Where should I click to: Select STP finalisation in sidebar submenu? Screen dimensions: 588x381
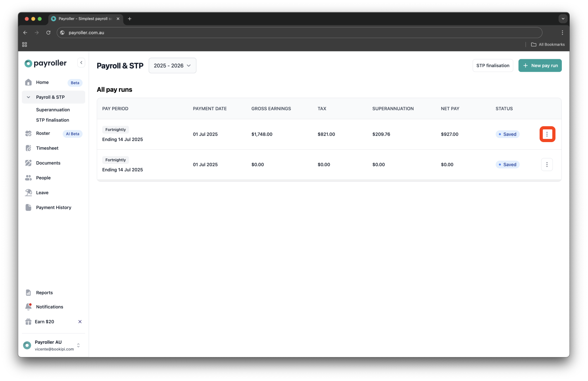pos(52,120)
